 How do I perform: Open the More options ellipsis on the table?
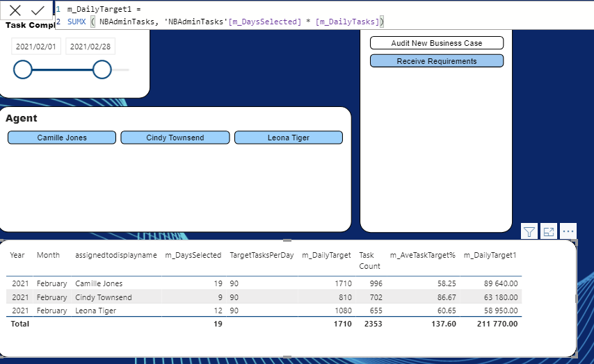(x=568, y=231)
